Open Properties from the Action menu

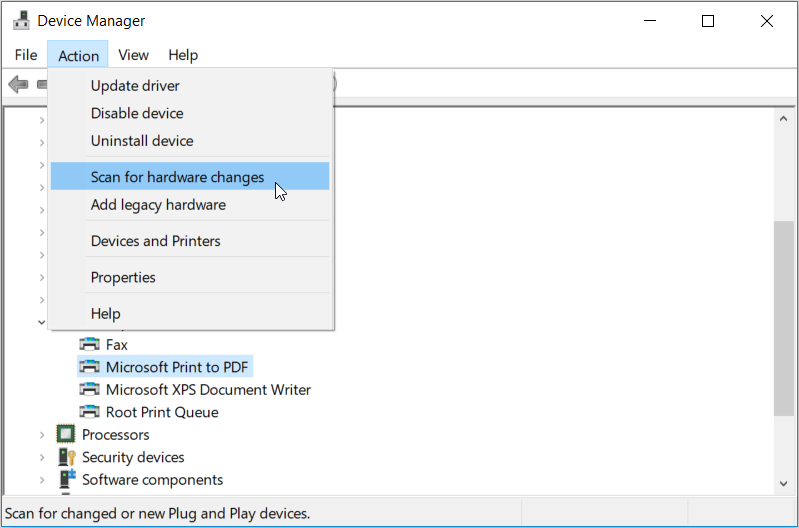click(190, 277)
